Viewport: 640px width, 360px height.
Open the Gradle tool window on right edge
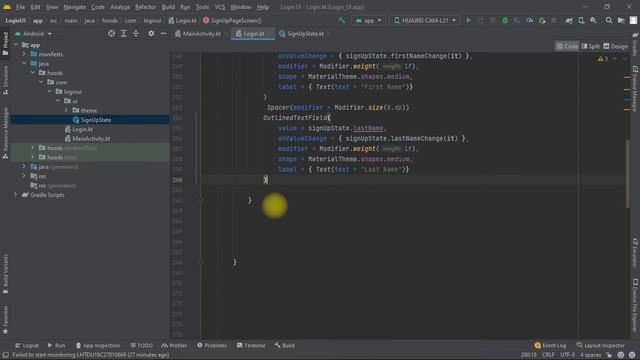[x=635, y=44]
